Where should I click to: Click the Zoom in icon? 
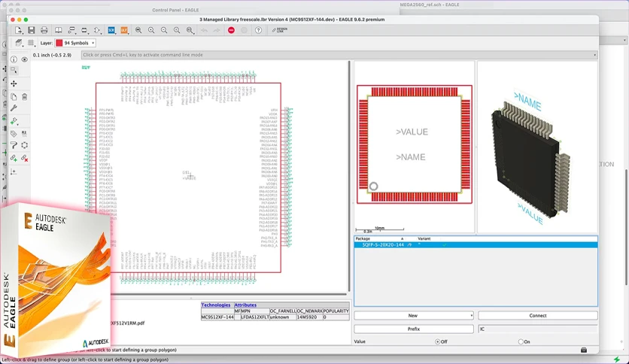pos(151,30)
